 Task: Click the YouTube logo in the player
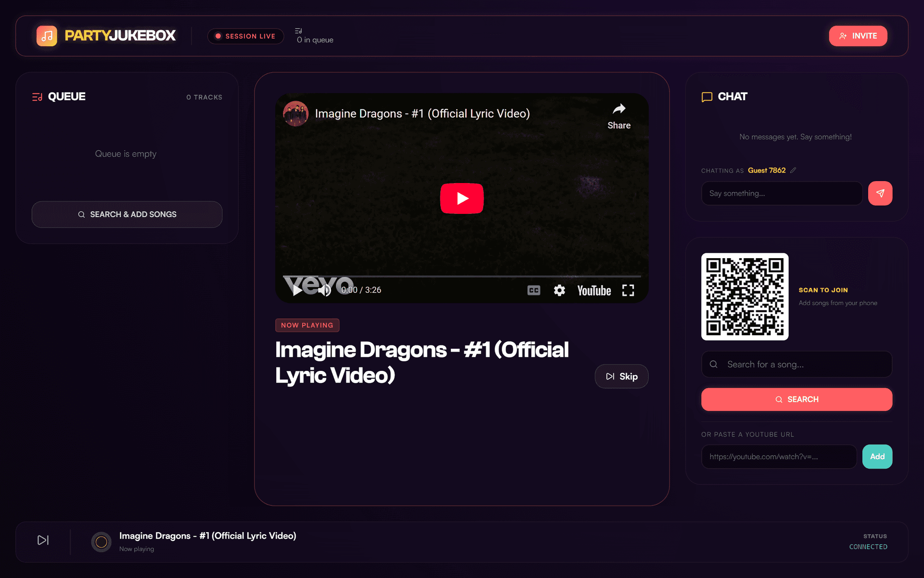[593, 290]
